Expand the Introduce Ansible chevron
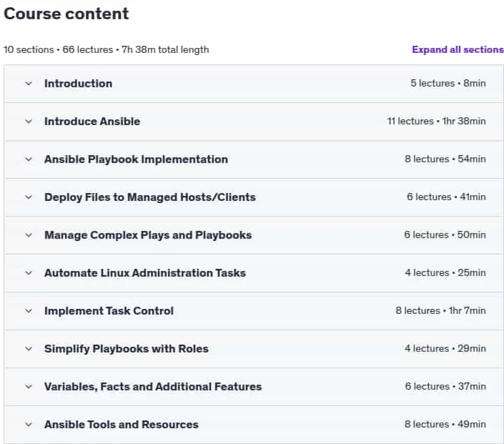The image size is (504, 444). click(29, 122)
